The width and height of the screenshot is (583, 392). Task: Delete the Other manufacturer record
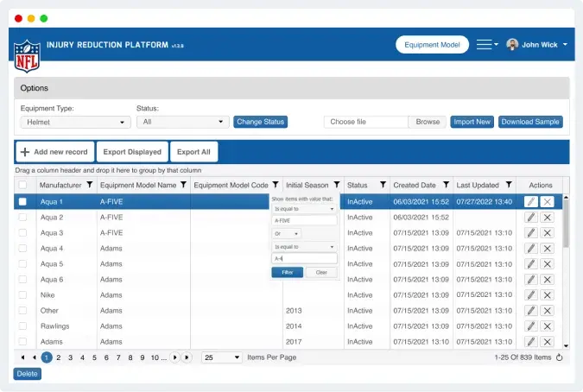point(548,311)
